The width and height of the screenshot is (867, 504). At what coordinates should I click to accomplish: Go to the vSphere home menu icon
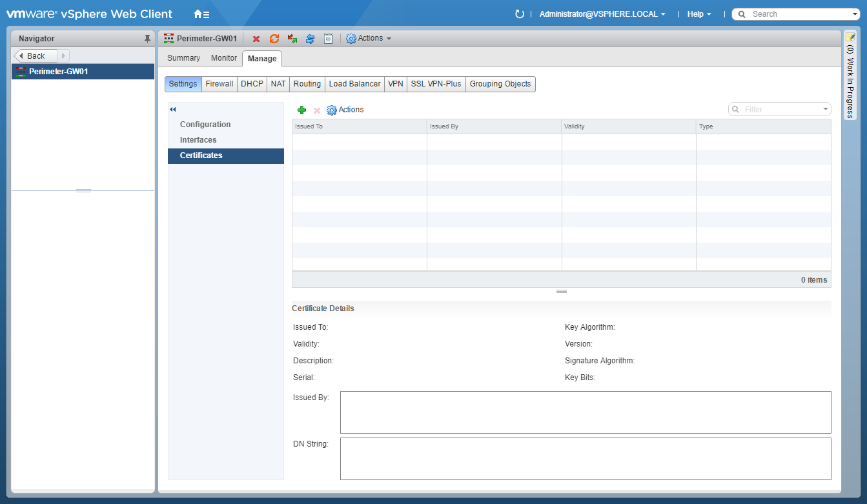[x=201, y=14]
